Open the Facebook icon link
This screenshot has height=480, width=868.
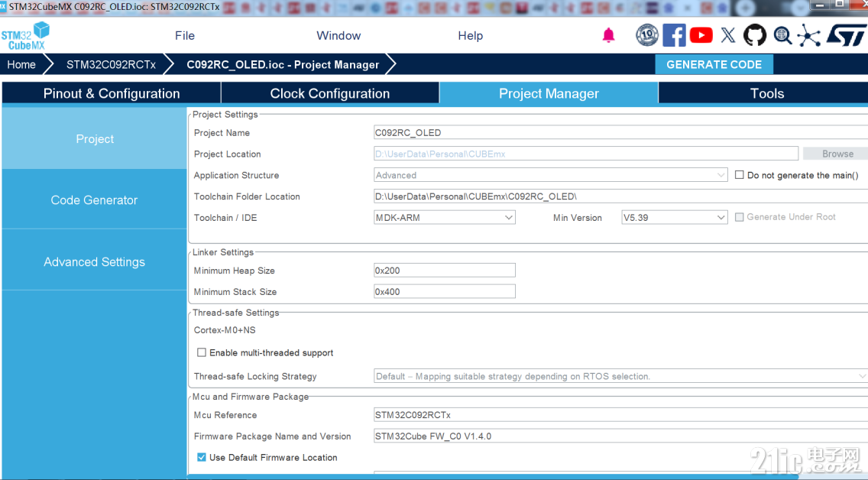coord(674,35)
